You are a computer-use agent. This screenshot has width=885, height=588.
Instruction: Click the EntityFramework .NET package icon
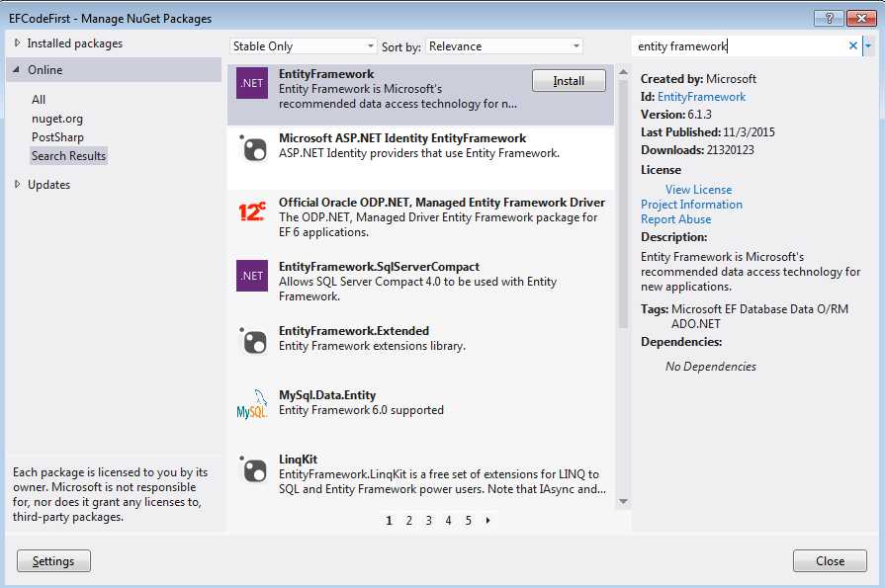tap(252, 83)
